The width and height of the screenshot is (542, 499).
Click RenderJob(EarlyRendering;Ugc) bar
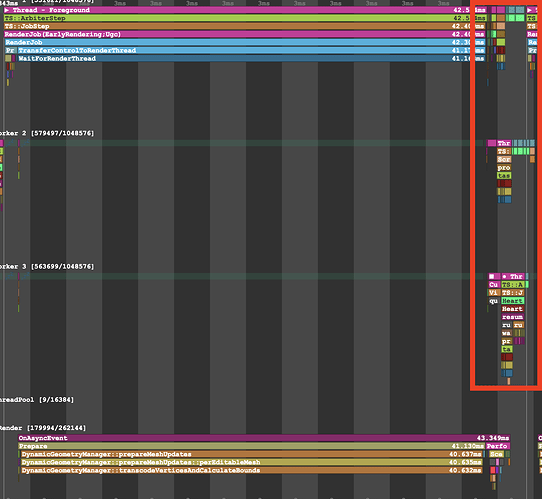pos(245,34)
